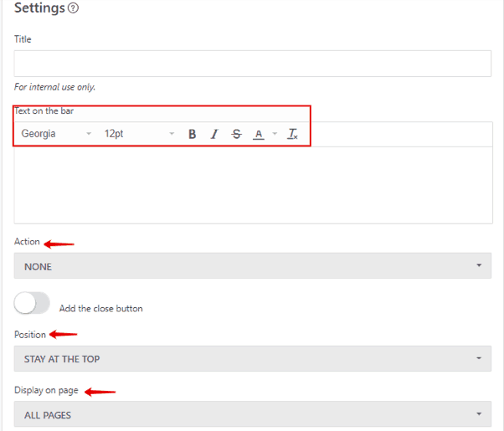
Task: Toggle strikethrough formatting
Action: (x=236, y=134)
